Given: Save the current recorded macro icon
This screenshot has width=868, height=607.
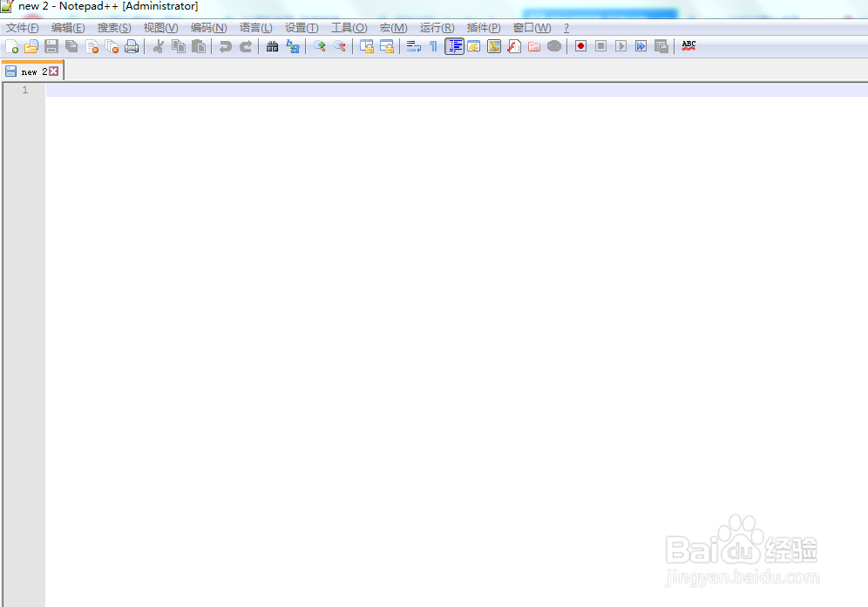Looking at the screenshot, I should 661,46.
